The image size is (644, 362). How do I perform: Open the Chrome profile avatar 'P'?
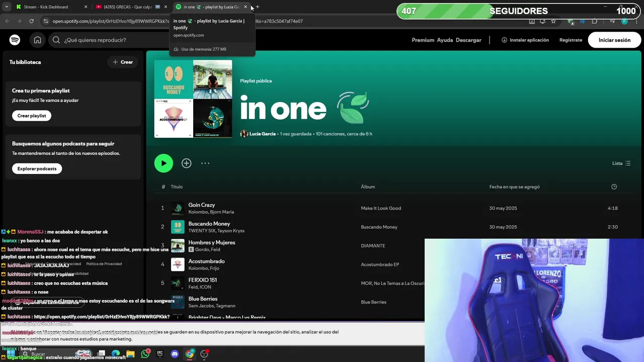pyautogui.click(x=624, y=21)
